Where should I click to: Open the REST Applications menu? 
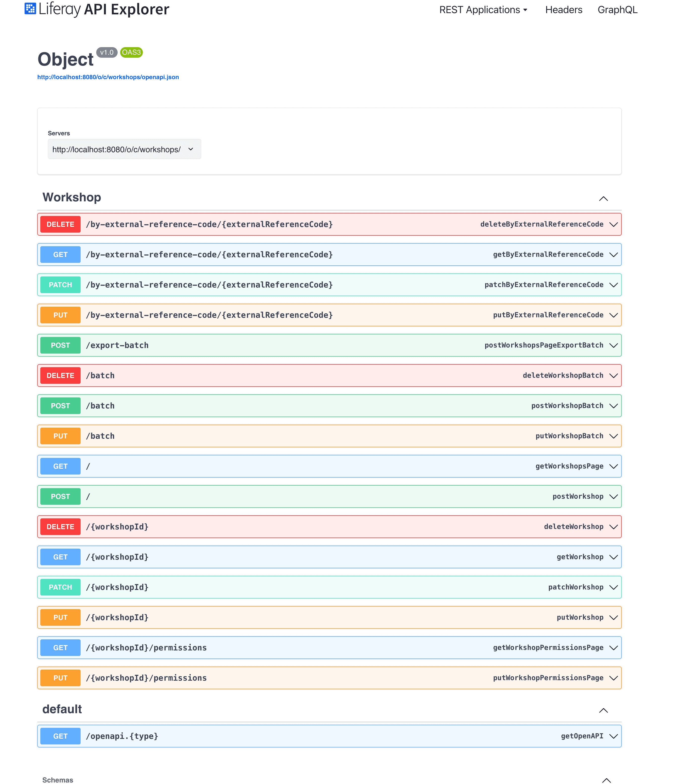pyautogui.click(x=483, y=10)
